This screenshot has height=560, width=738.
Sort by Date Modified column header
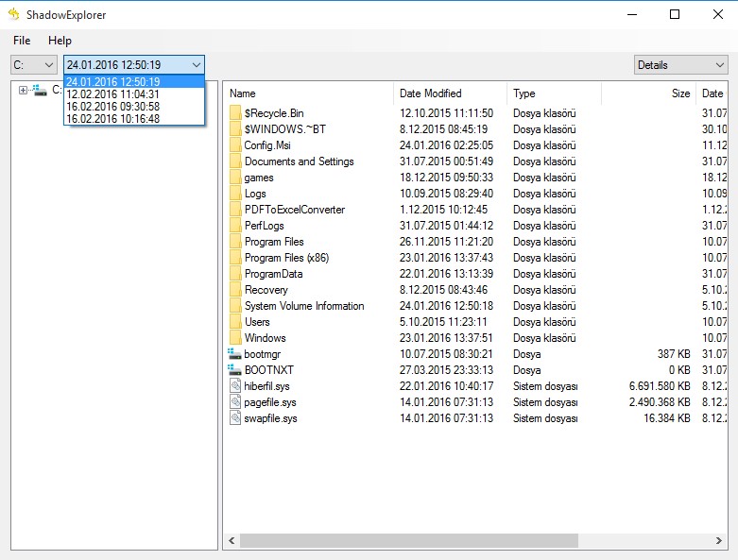[450, 93]
